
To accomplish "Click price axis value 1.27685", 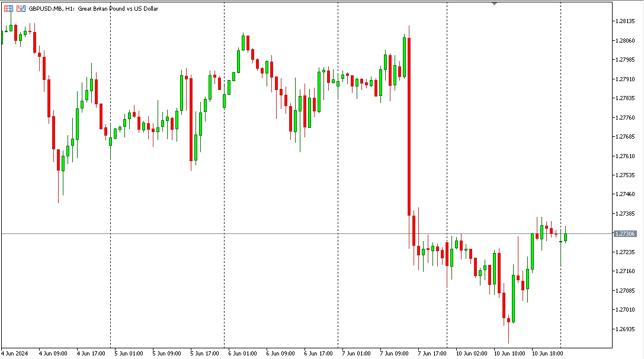I will tap(624, 137).
